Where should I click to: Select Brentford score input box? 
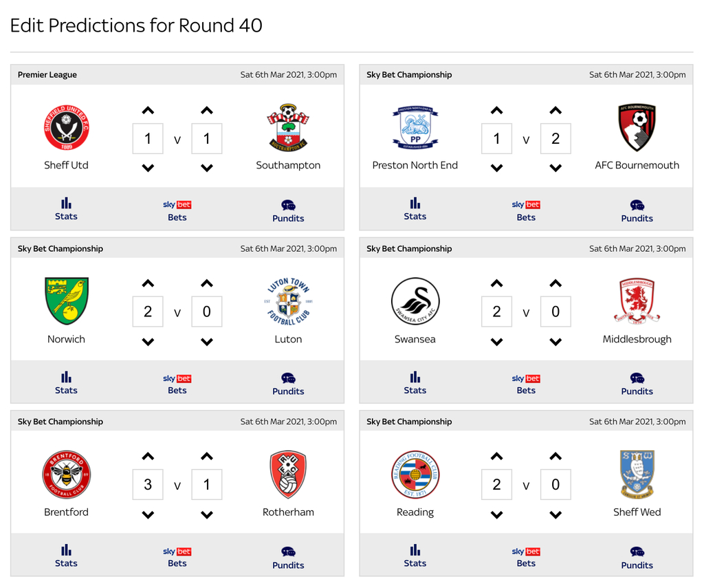(148, 484)
